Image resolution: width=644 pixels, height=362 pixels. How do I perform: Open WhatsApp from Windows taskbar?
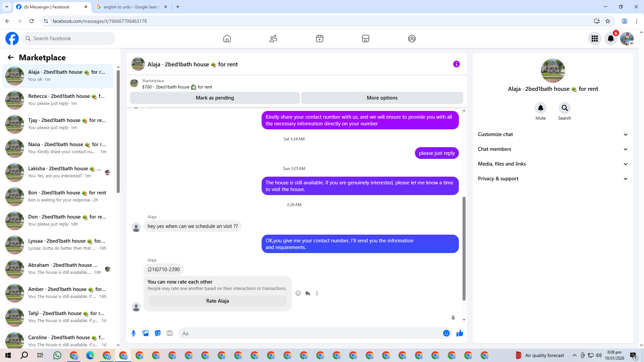point(57,355)
